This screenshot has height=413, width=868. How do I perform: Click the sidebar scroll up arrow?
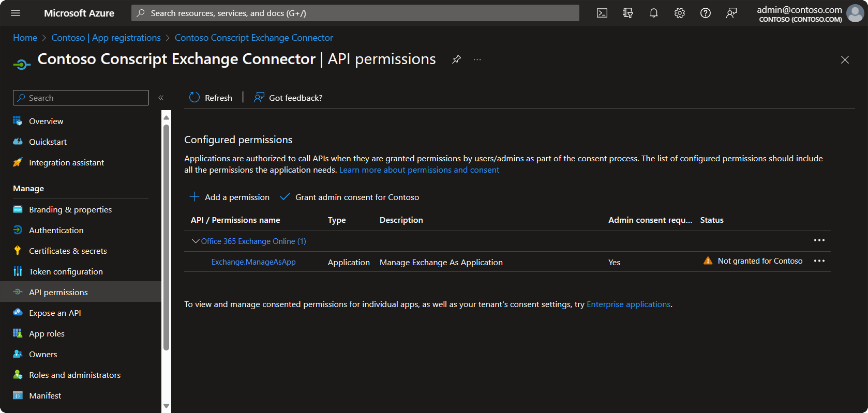[x=166, y=117]
